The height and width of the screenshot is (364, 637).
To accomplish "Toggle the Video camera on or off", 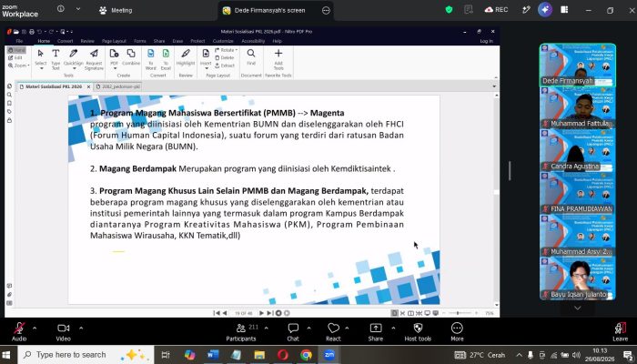I will [x=63, y=331].
